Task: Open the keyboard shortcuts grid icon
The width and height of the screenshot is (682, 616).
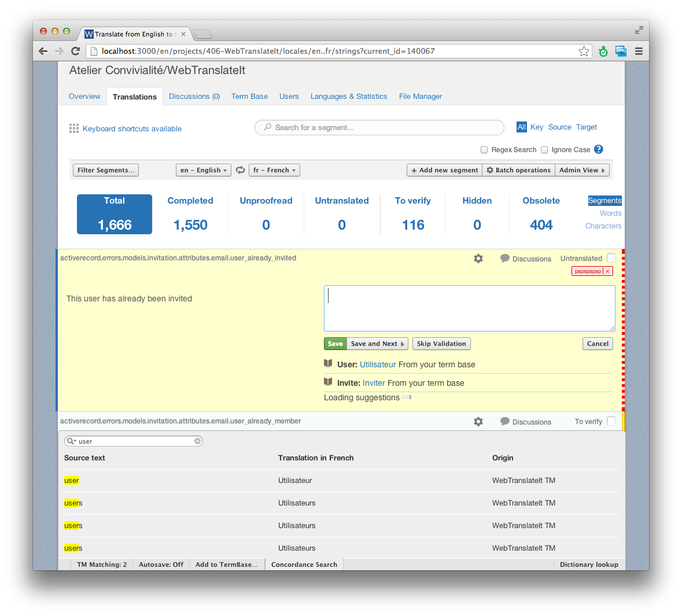Action: click(x=74, y=128)
